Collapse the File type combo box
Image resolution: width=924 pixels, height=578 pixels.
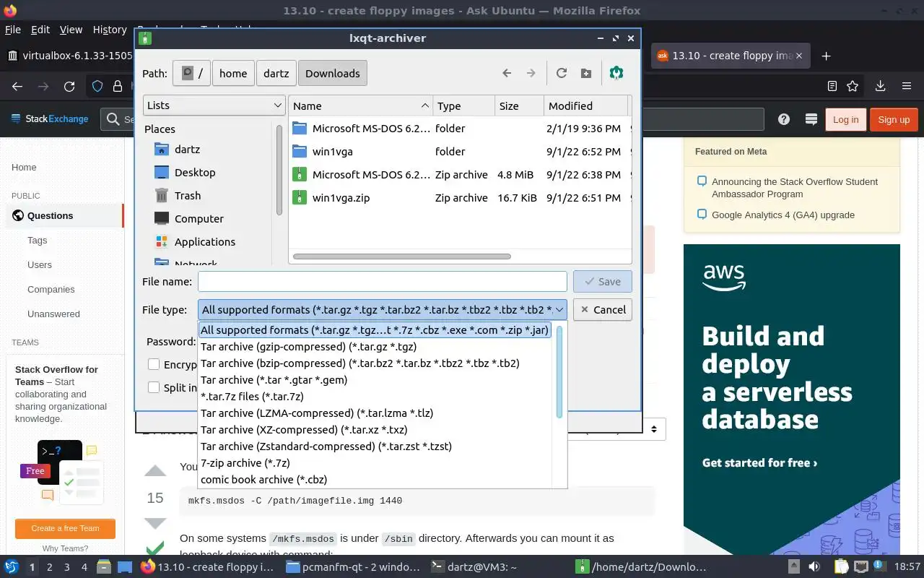383,310
